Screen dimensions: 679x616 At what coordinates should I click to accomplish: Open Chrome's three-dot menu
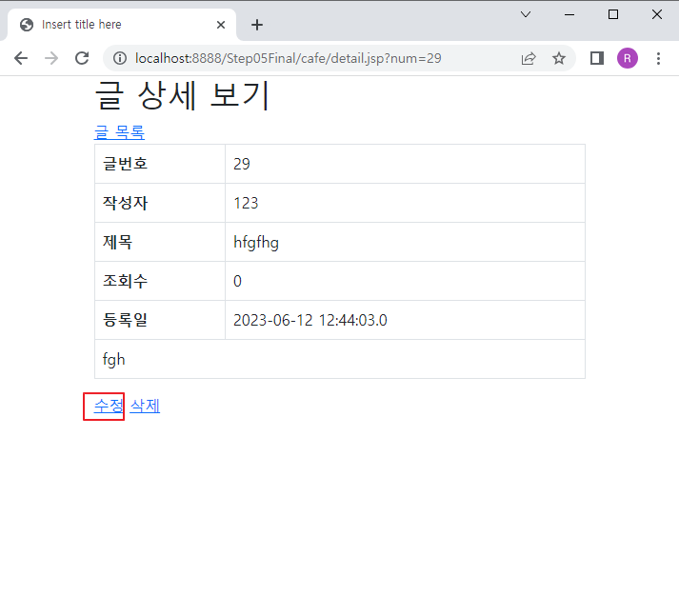point(658,58)
